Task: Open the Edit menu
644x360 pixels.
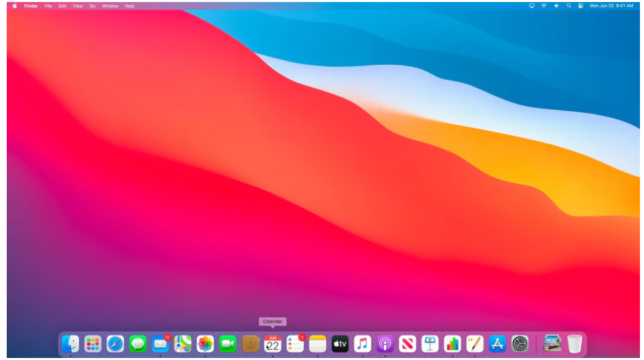Action: pos(63,6)
